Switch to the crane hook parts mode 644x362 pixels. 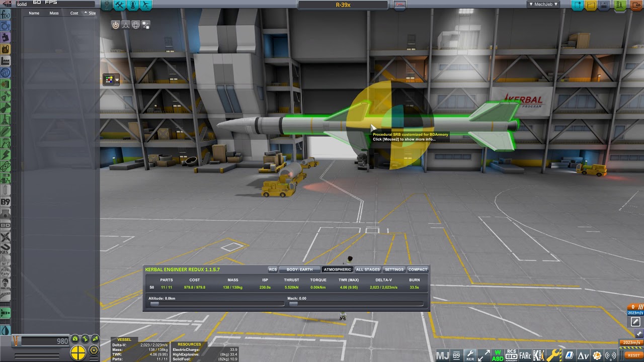[x=107, y=5]
